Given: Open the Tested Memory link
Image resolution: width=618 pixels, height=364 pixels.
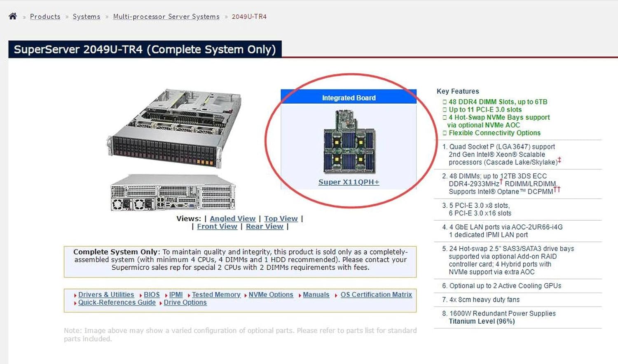Looking at the screenshot, I should coord(216,295).
